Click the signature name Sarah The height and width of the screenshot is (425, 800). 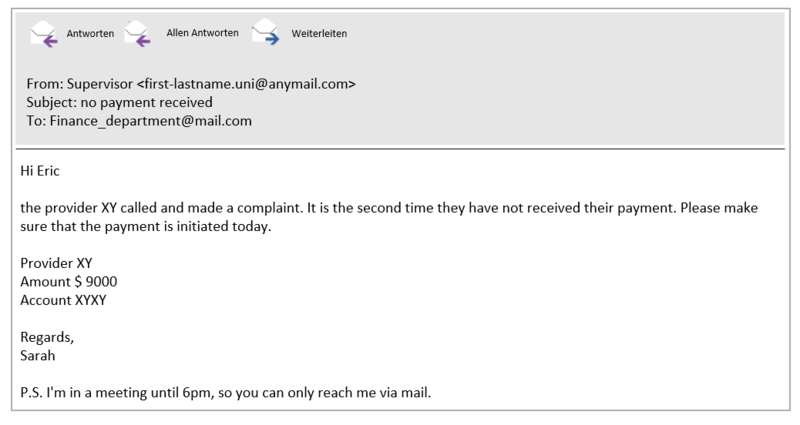point(38,356)
